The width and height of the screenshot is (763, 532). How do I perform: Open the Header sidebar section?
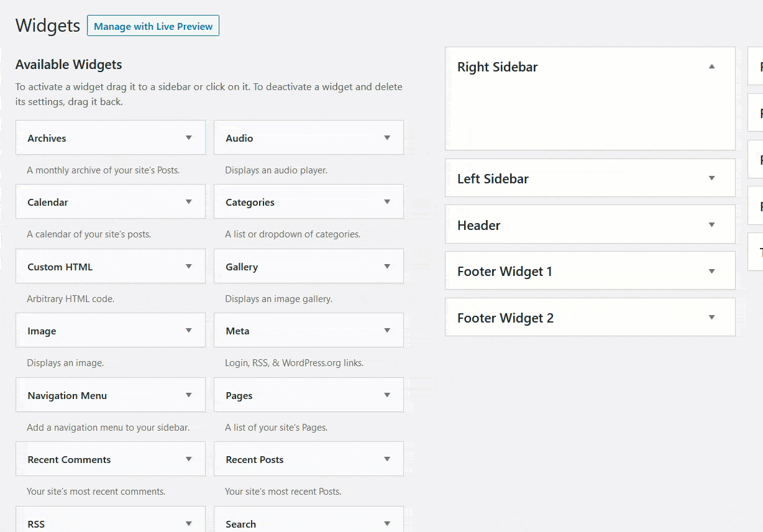711,224
